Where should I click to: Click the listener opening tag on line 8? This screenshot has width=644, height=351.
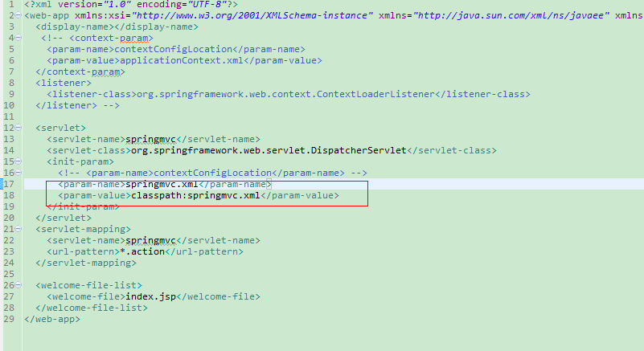click(x=64, y=83)
